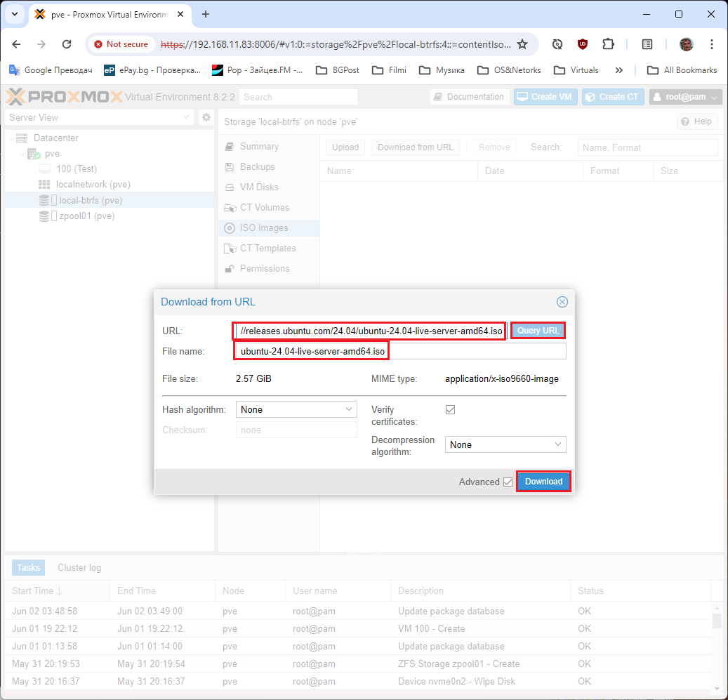Bookmark this page with star icon
Viewport: 728px width, 700px height.
tap(522, 44)
